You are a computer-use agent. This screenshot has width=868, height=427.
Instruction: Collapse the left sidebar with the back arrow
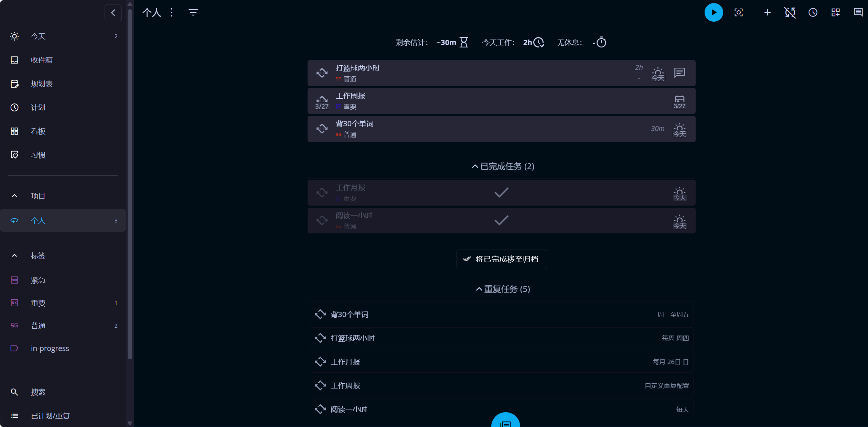click(x=113, y=13)
